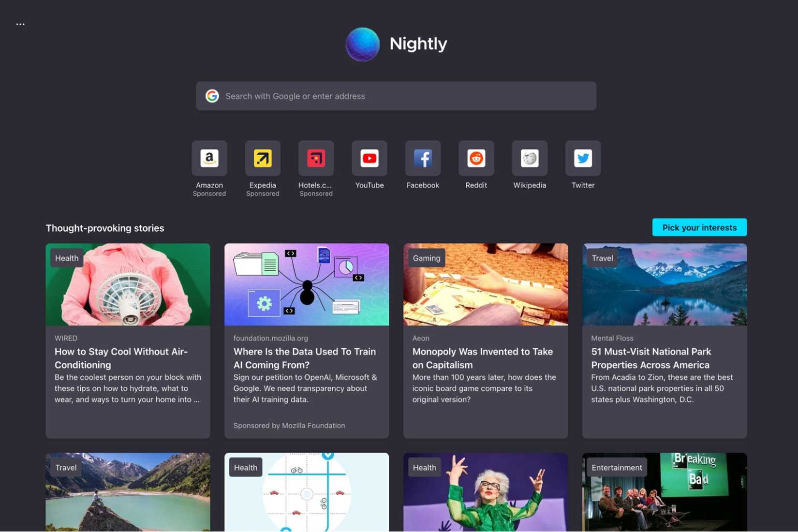This screenshot has width=798, height=532.
Task: Open the Amazon sponsored shortcut
Action: [x=209, y=158]
